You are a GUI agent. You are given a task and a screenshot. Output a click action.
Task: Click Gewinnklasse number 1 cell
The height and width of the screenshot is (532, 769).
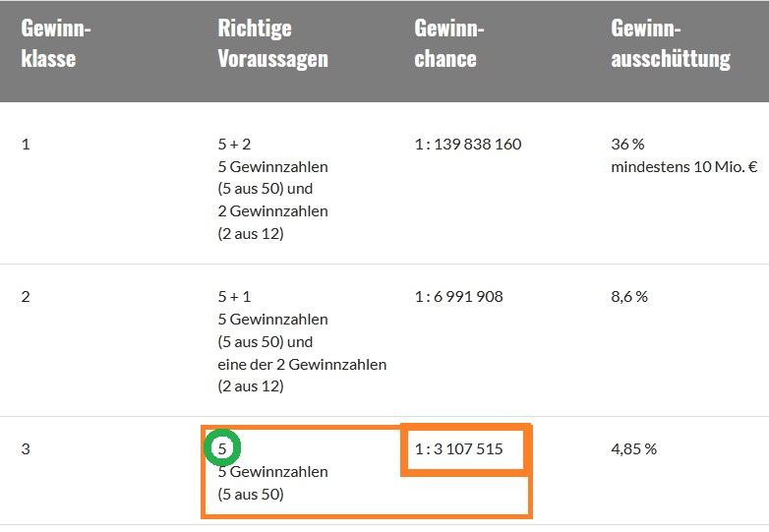[26, 145]
